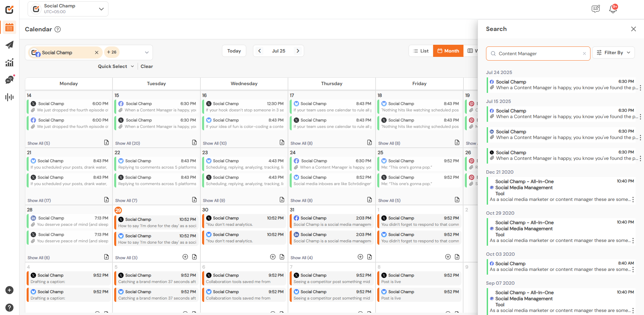Open the Listening waveform sidebar icon
Screen dimensions: 644x315
pyautogui.click(x=9, y=97)
